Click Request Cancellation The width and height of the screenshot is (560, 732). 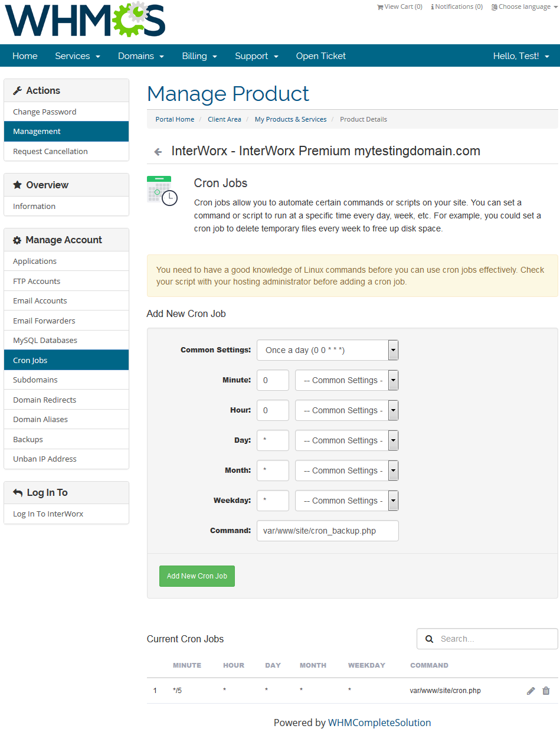(66, 151)
